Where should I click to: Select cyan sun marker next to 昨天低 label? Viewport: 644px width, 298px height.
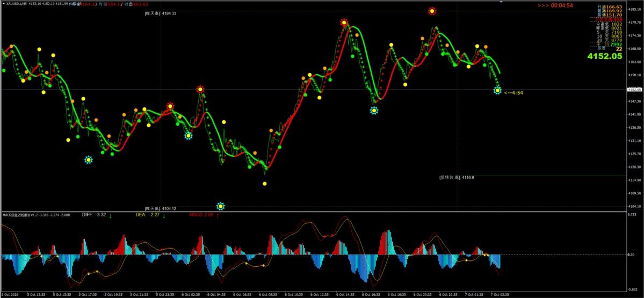[x=221, y=206]
